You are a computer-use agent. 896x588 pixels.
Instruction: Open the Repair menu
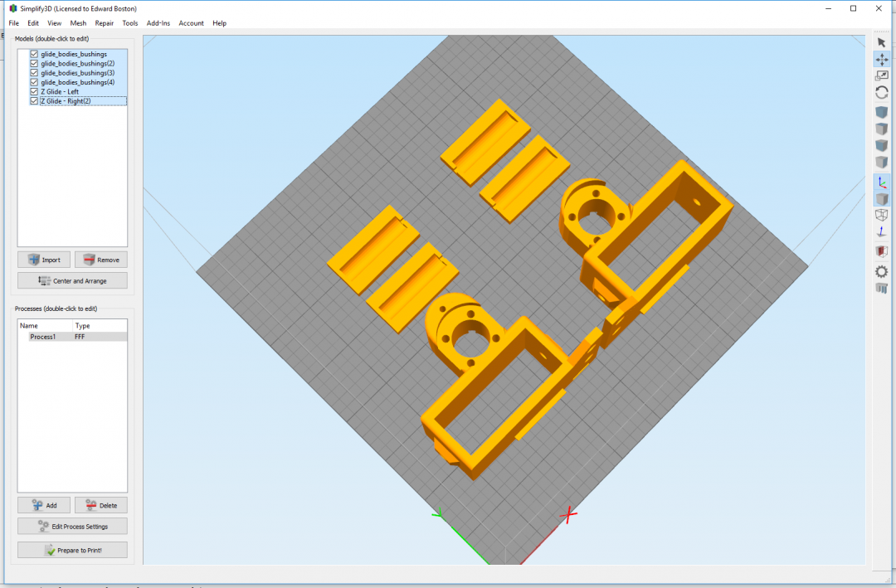(105, 23)
